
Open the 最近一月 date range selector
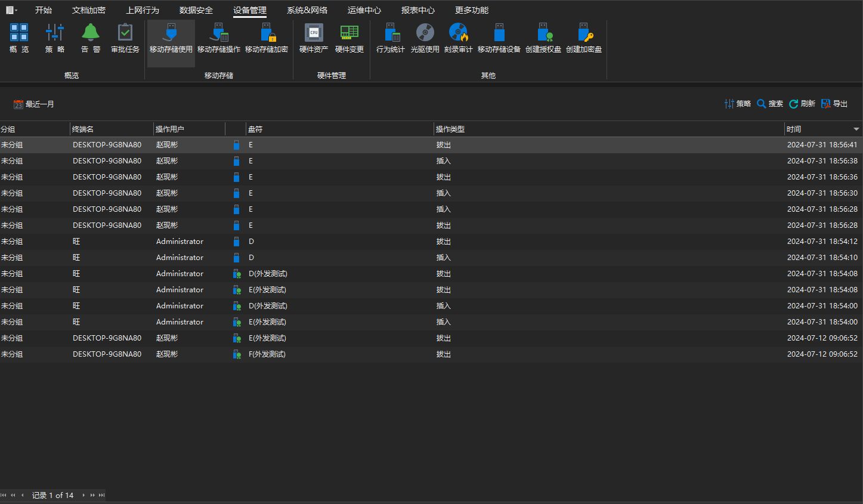(x=34, y=104)
